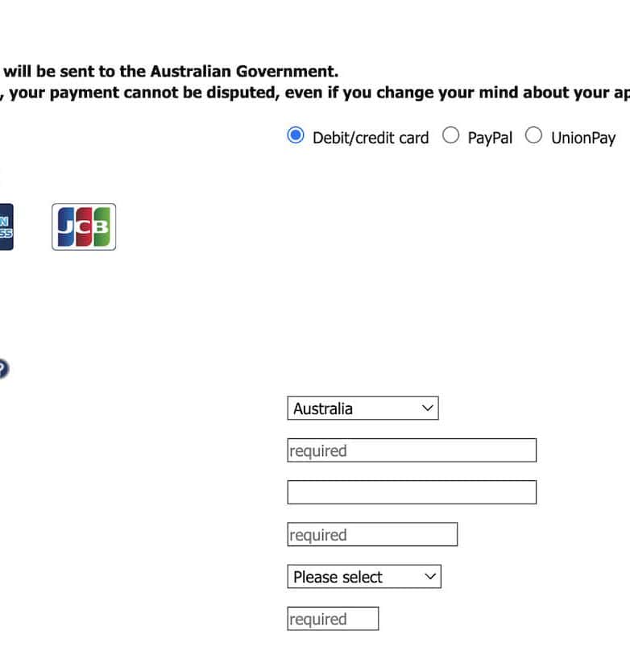This screenshot has height=672, width=630.
Task: Focus the required field above 'Please select'
Action: (x=372, y=535)
